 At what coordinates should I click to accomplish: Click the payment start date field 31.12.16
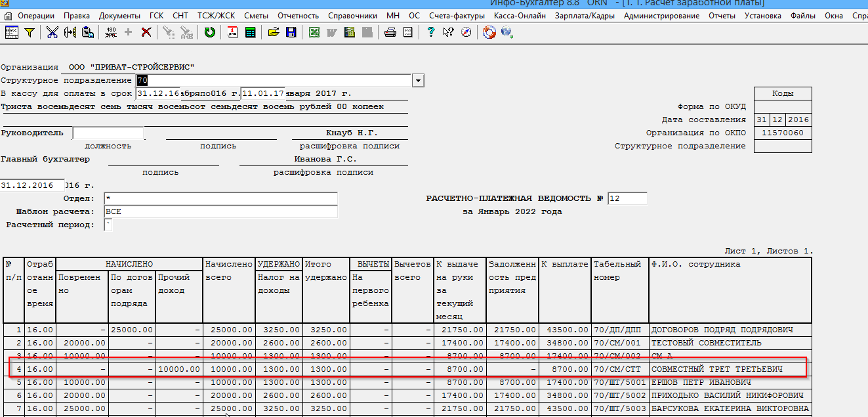157,93
